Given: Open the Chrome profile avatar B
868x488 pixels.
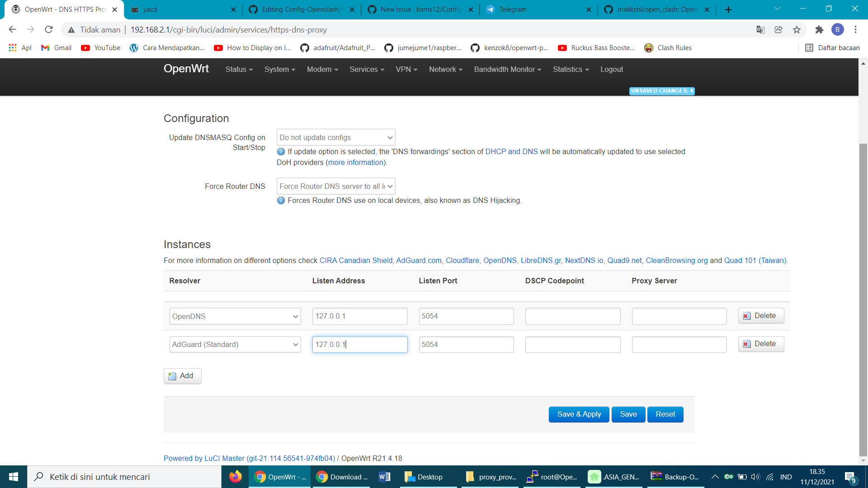Looking at the screenshot, I should pyautogui.click(x=837, y=29).
